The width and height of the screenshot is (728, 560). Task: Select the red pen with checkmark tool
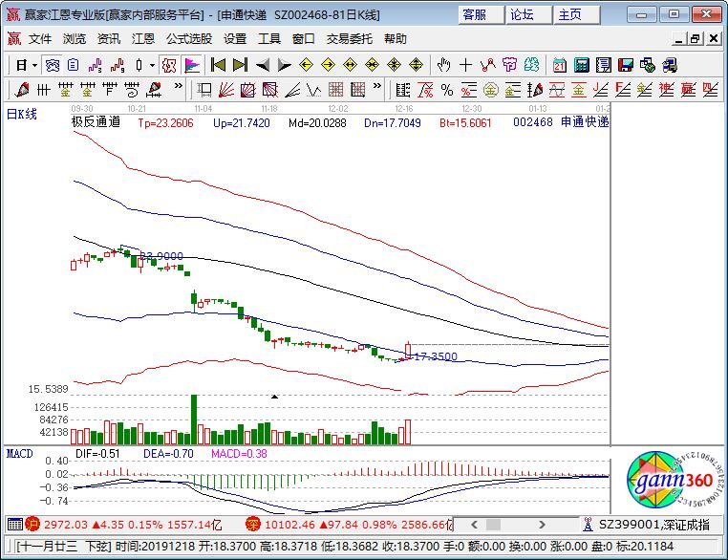[21, 90]
